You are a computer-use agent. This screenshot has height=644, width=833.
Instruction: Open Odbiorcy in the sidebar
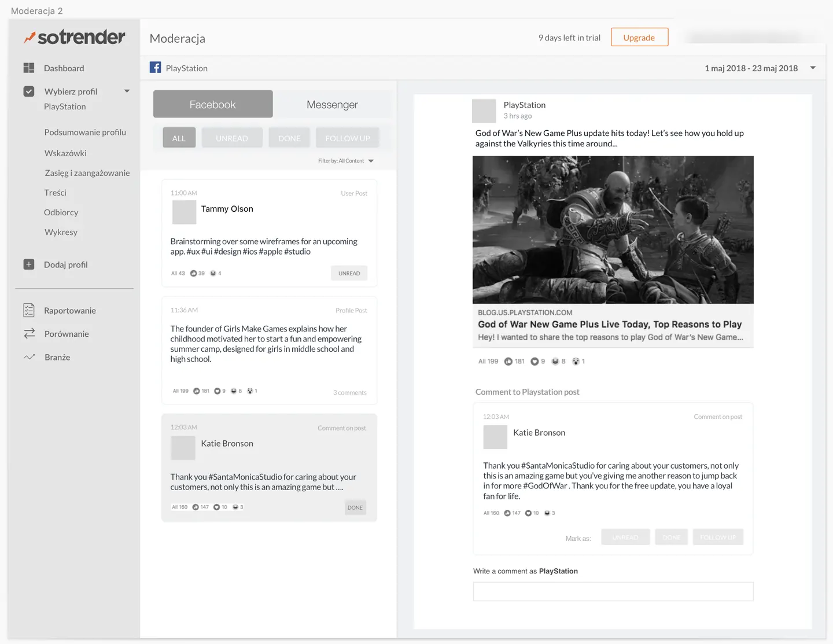pyautogui.click(x=61, y=212)
